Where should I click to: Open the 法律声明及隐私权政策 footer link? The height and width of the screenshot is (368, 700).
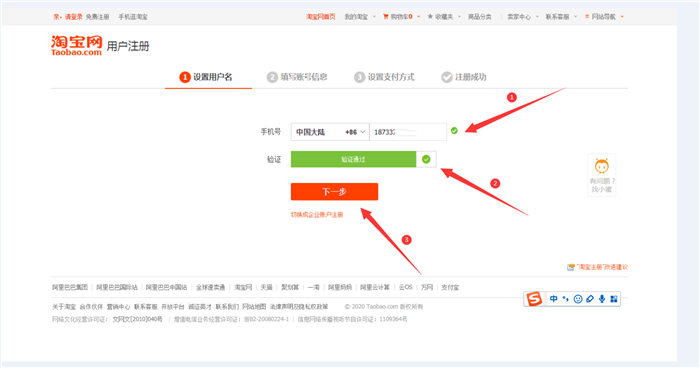pos(299,307)
